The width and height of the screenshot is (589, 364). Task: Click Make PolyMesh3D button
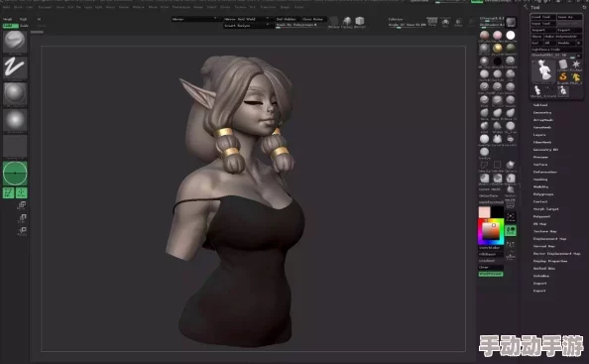pos(562,37)
